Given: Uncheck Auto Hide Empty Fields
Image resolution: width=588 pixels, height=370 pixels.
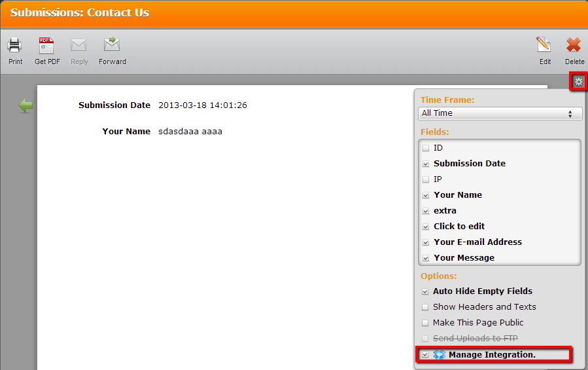Looking at the screenshot, I should [425, 291].
